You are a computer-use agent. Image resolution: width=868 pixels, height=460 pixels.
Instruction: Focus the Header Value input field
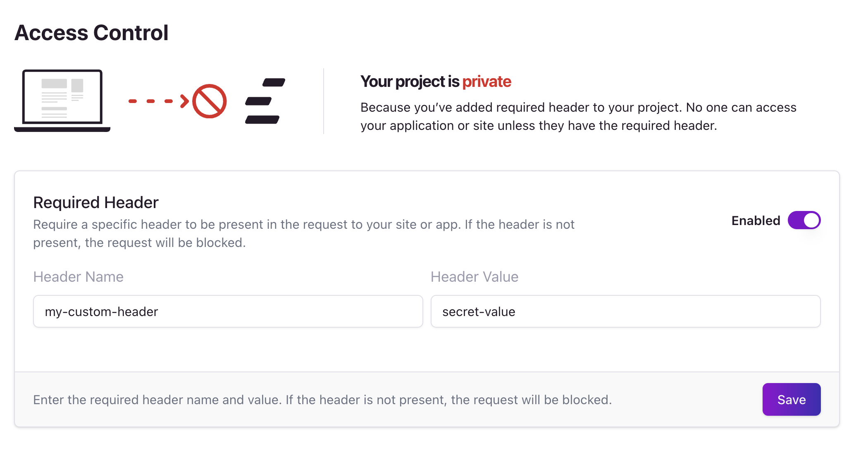click(x=625, y=311)
